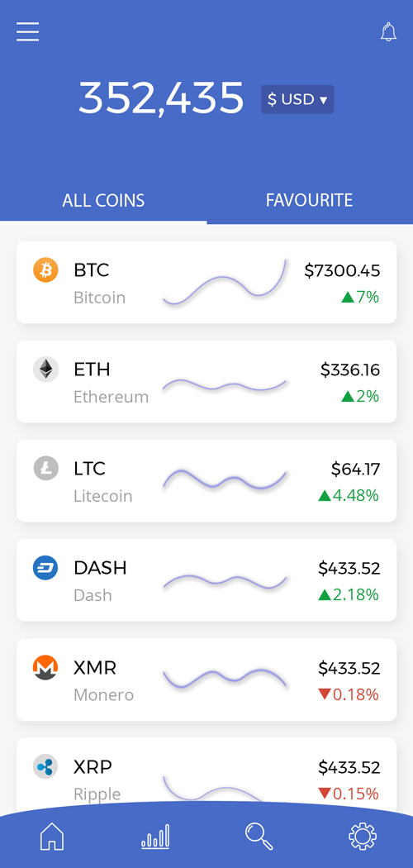Click the 352,435 total balance
The image size is (413, 868).
pyautogui.click(x=161, y=98)
